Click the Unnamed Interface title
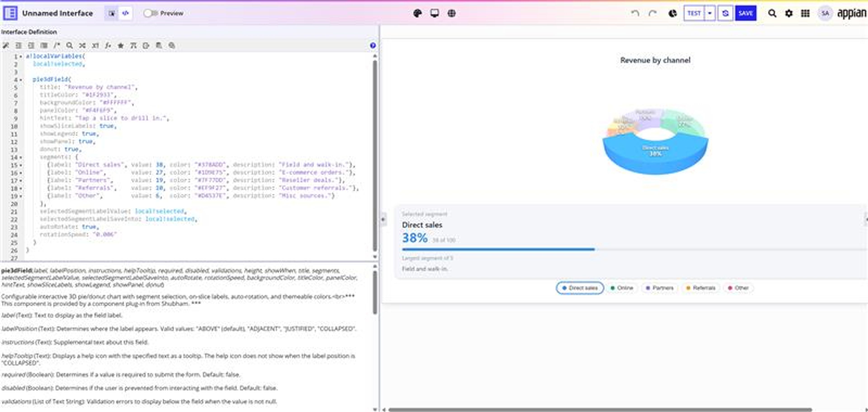The width and height of the screenshot is (868, 412). [x=57, y=13]
